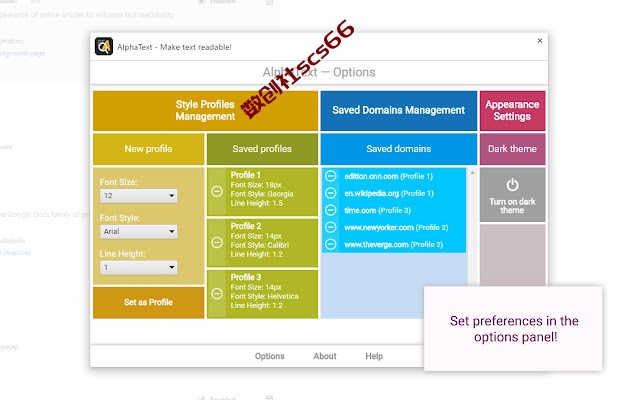The height and width of the screenshot is (400, 640).
Task: Select the Profile 2 entry text
Action: [x=260, y=240]
